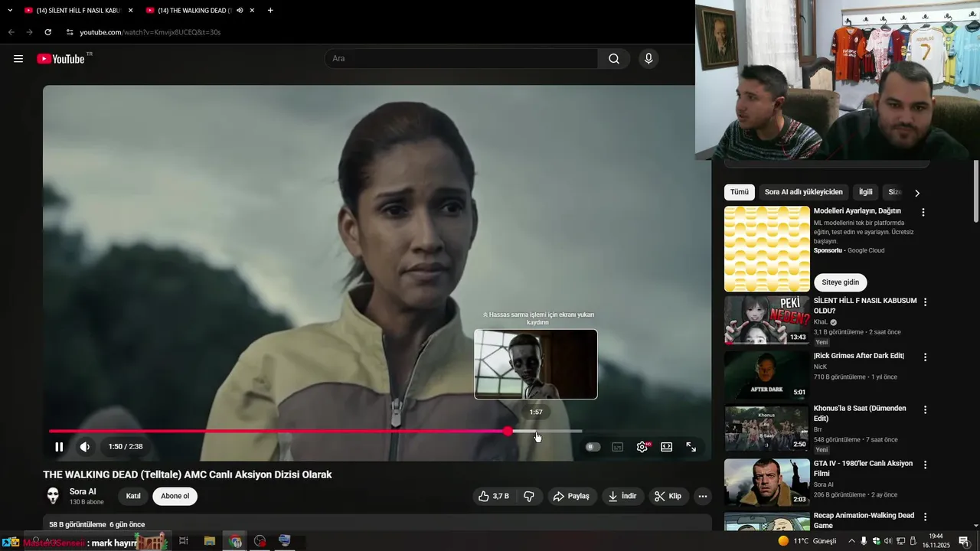Viewport: 980px width, 551px height.
Task: Select the 'Sora AI adlı yükleyiciden' chip
Action: click(804, 192)
